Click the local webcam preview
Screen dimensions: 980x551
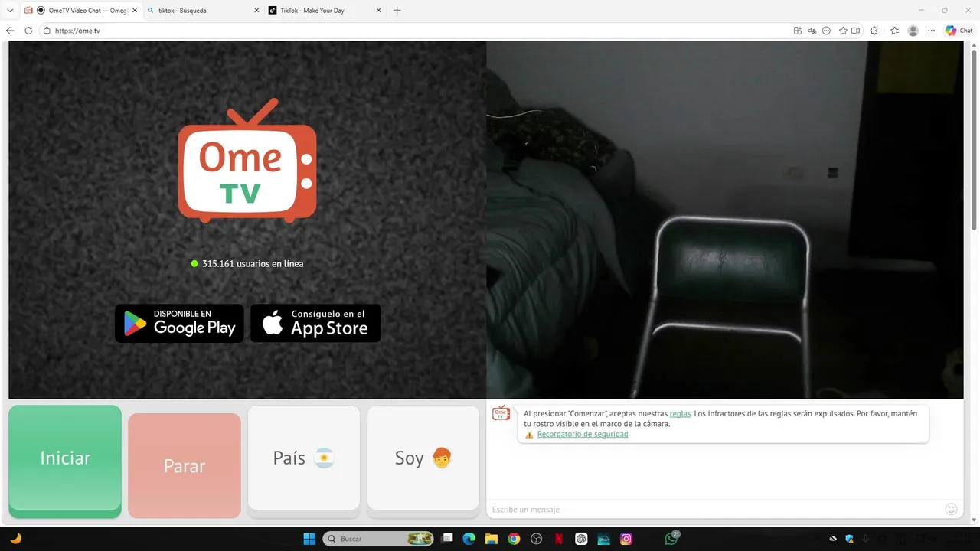click(x=725, y=220)
